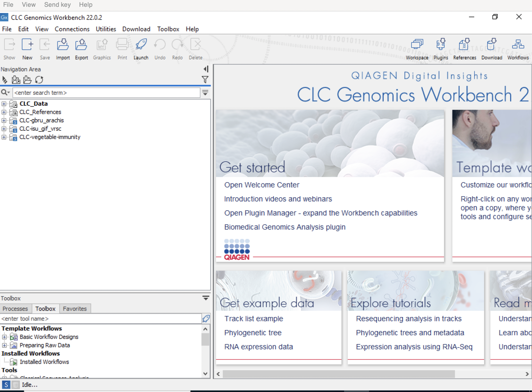Open the Open Welcome Center link

click(x=262, y=185)
